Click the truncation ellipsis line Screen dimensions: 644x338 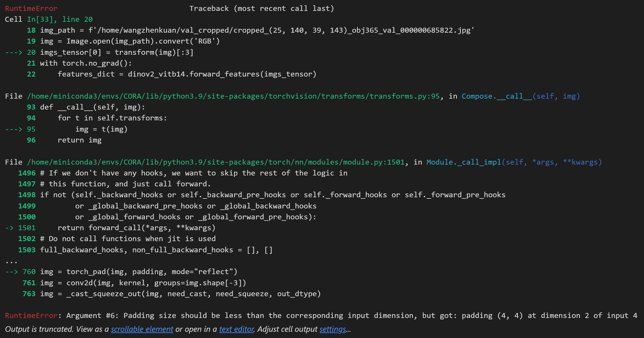[x=11, y=262]
